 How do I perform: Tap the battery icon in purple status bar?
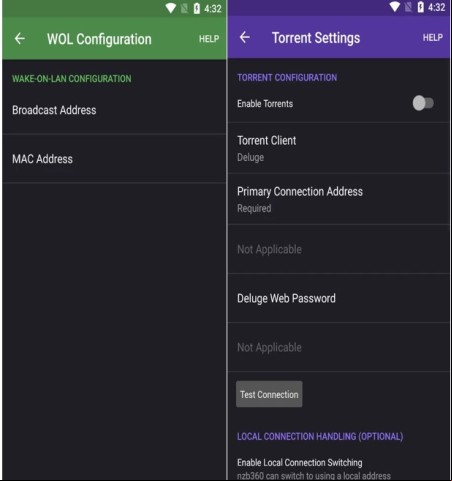(x=421, y=7)
